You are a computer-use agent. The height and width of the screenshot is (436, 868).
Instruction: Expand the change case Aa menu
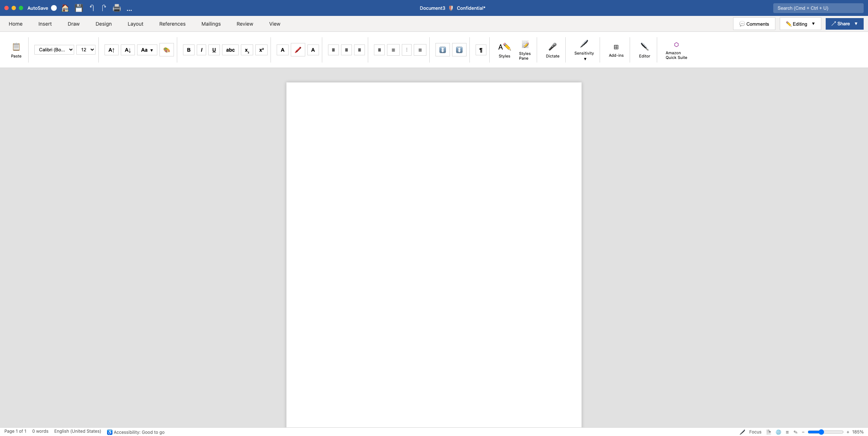[x=147, y=50]
